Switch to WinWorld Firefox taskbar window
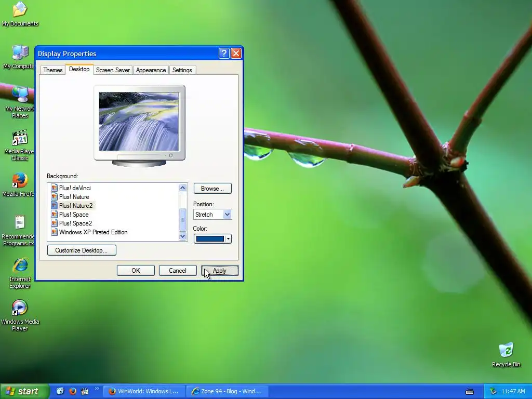This screenshot has width=532, height=399. (x=144, y=391)
